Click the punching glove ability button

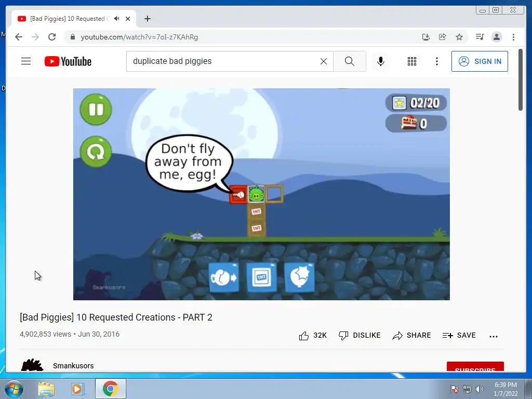[x=223, y=277]
